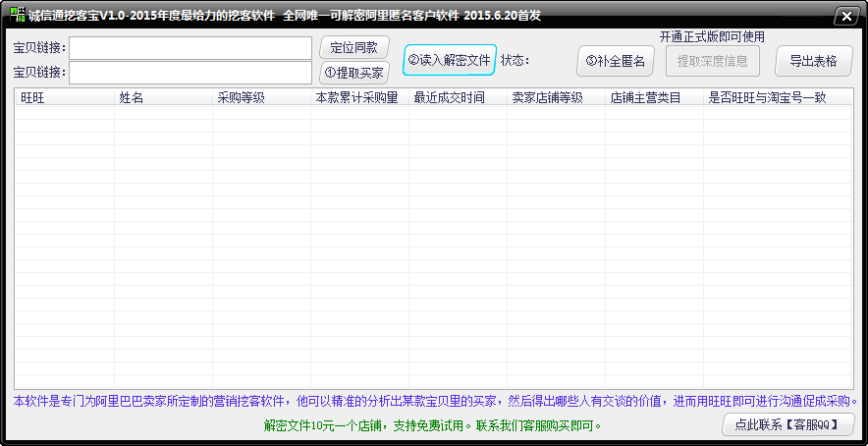The width and height of the screenshot is (868, 446).
Task: Close the 诚信通挖客宝 window
Action: pos(846,16)
